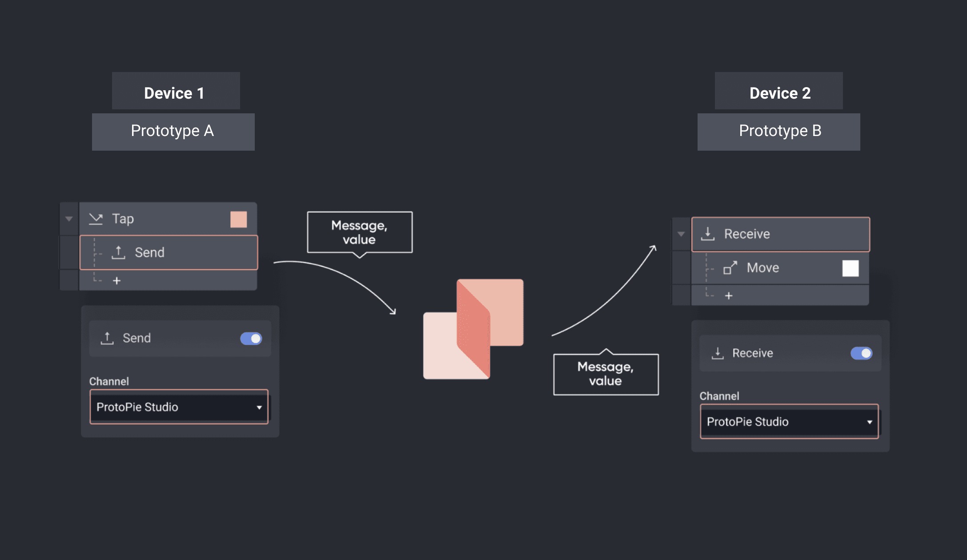The image size is (967, 560).
Task: Toggle the Send response switch off
Action: coord(251,339)
